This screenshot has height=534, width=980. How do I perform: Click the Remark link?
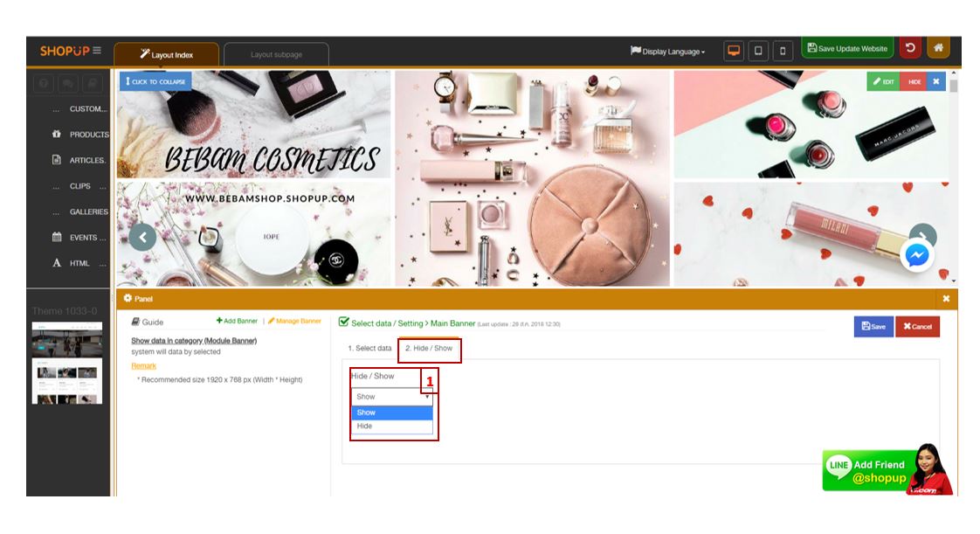point(144,366)
